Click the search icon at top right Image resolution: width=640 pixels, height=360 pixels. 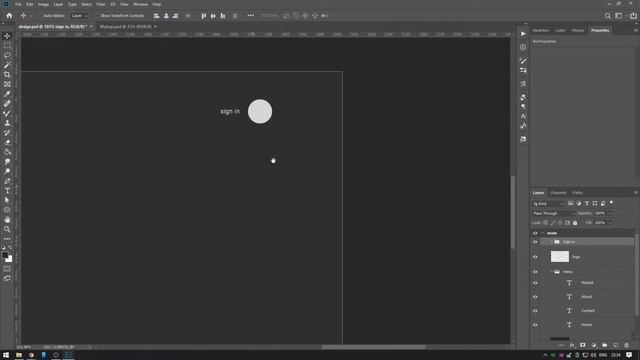click(607, 16)
